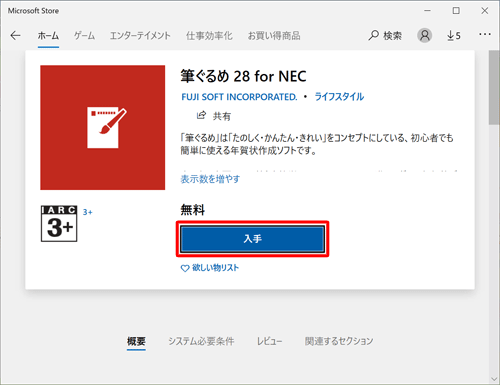The image size is (500, 385).
Task: Click the 筆ぐるめ 28 for NEC title
Action: pos(243,76)
